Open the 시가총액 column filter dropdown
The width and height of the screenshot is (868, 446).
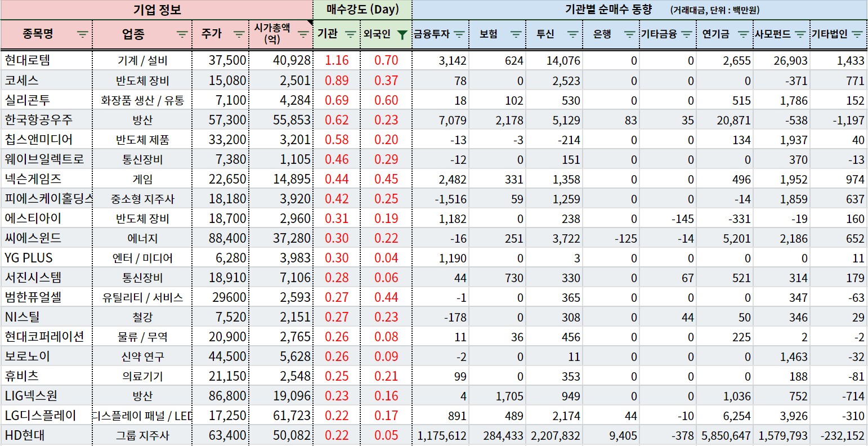[x=303, y=34]
